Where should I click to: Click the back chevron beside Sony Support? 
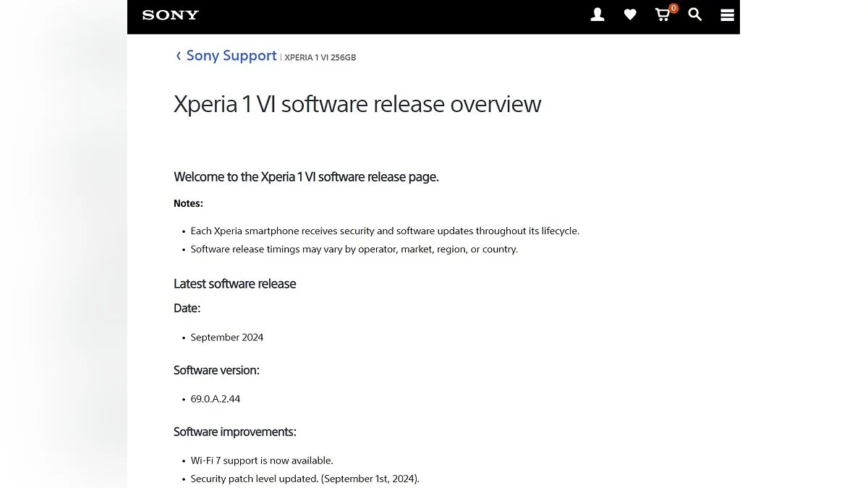click(x=179, y=56)
